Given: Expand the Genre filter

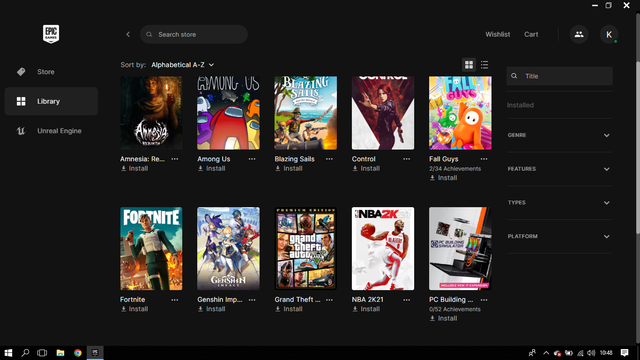Looking at the screenshot, I should tap(559, 135).
